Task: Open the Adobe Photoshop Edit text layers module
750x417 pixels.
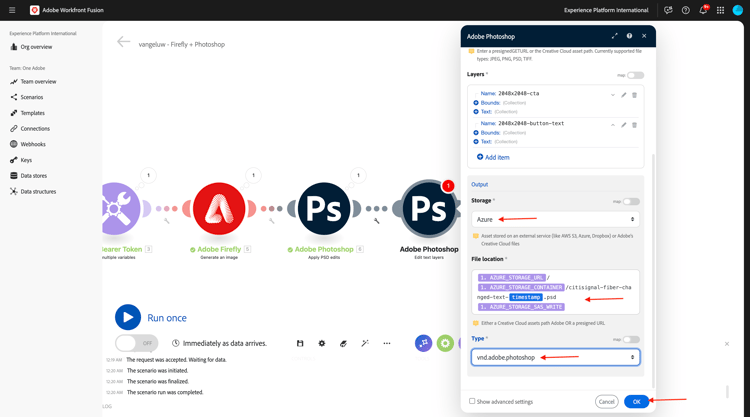Action: click(x=429, y=208)
